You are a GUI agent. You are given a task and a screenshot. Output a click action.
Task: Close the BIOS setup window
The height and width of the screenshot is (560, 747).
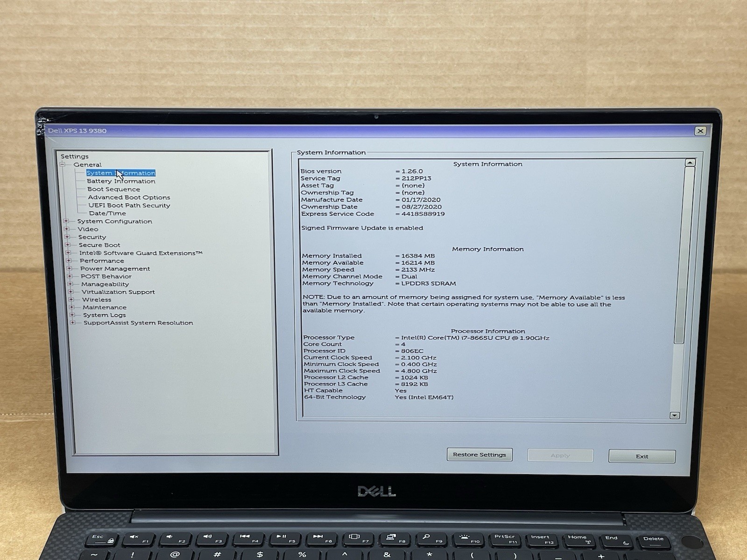click(700, 131)
